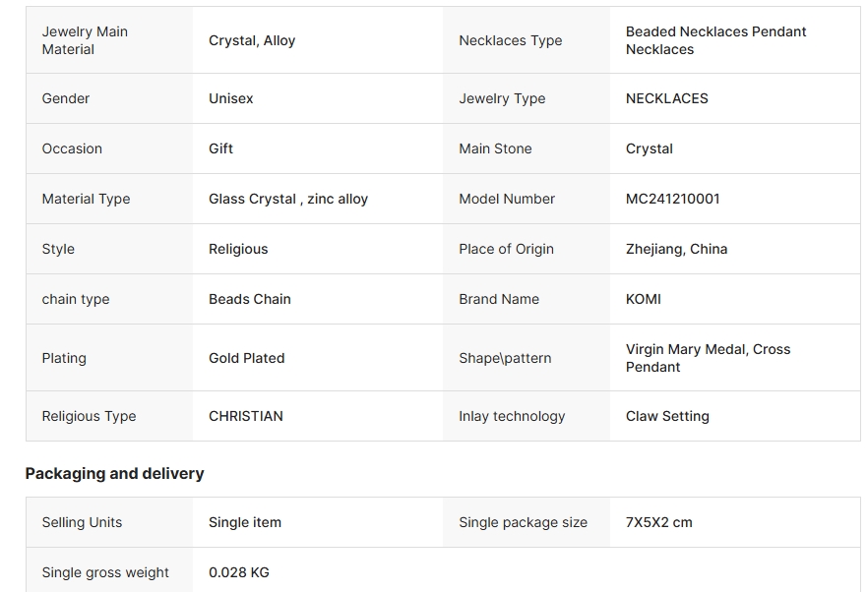Viewport: 868px width, 592px height.
Task: Click the CHRISTIAN religious type value
Action: coord(246,417)
